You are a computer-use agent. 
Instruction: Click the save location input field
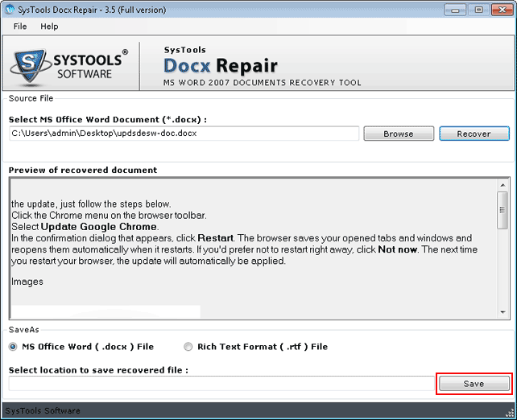221,384
